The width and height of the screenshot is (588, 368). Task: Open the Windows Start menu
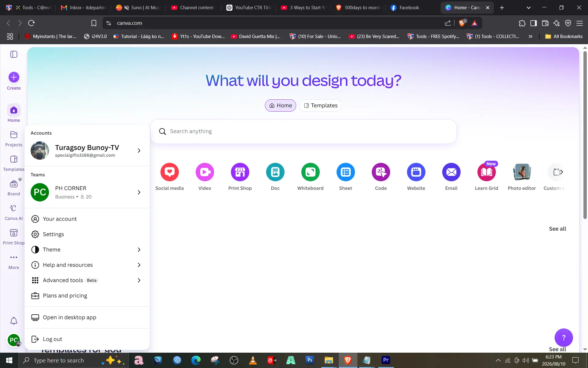tap(9, 360)
